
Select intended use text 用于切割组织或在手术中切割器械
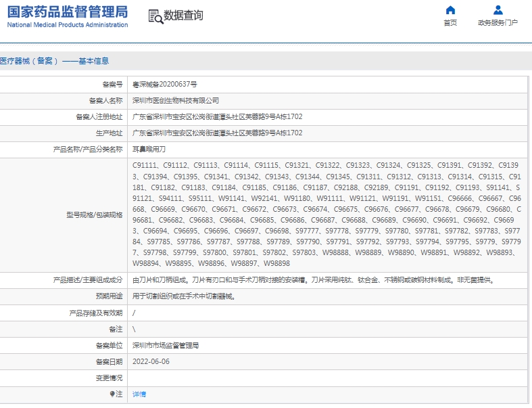(185, 296)
